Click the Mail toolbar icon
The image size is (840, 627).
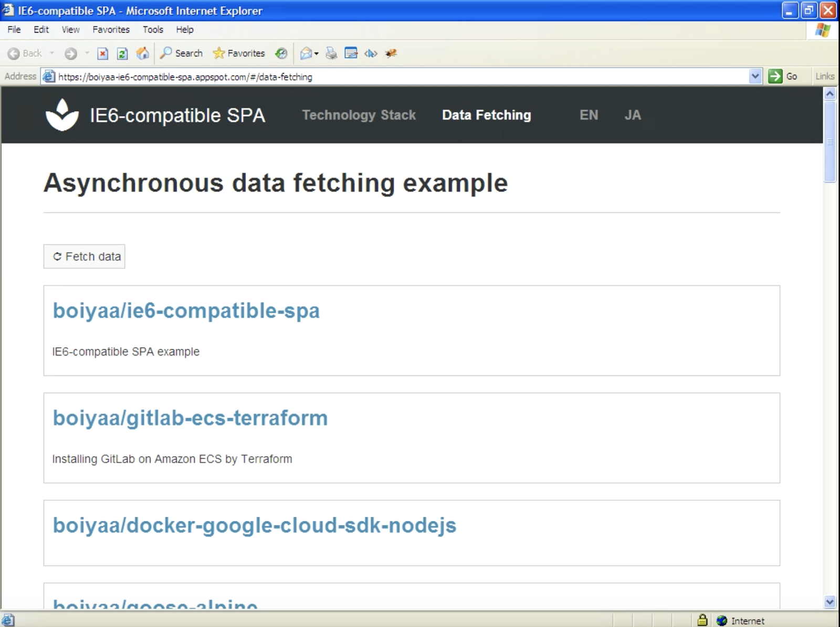[306, 53]
